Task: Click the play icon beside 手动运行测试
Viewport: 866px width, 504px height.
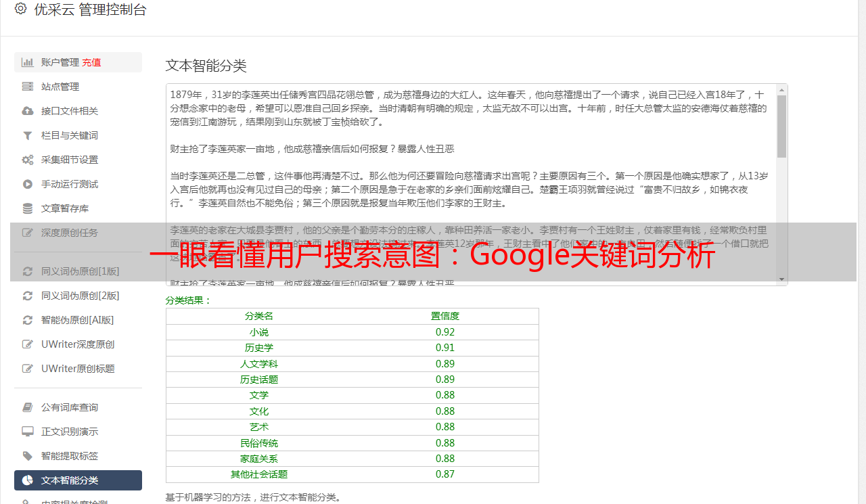Action: (x=28, y=184)
